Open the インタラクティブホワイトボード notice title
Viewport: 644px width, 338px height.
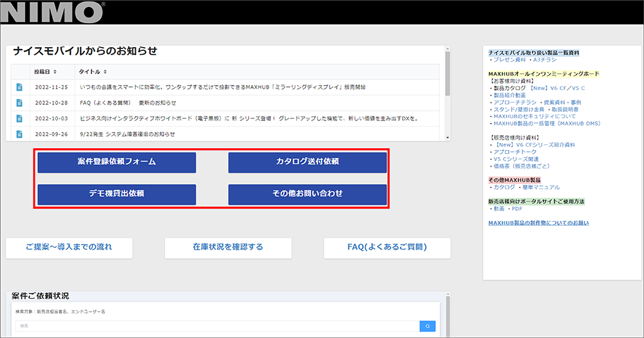(x=249, y=118)
